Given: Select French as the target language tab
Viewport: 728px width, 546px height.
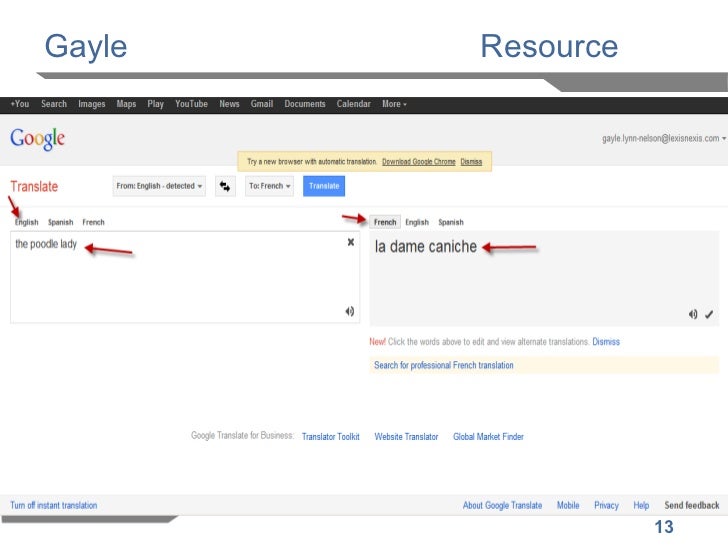Looking at the screenshot, I should coord(385,222).
